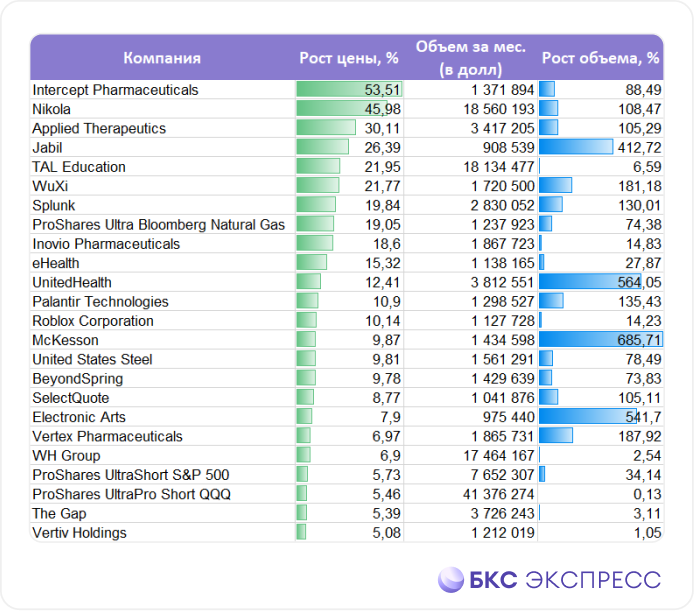Click volume growth value 685,71
694x611 pixels.
tap(640, 340)
